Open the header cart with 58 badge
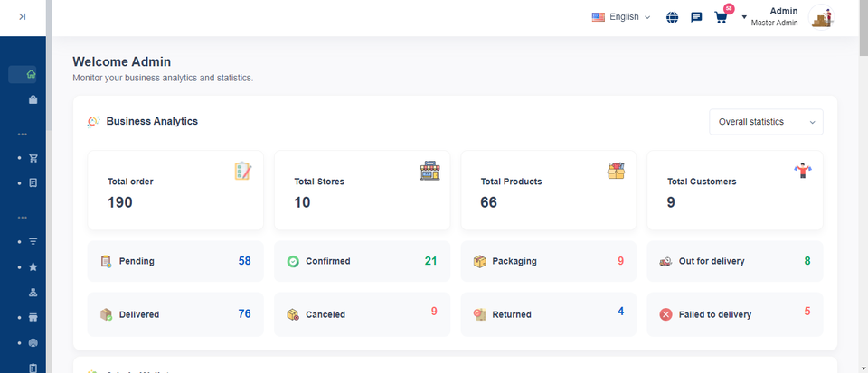The image size is (868, 373). coord(721,17)
